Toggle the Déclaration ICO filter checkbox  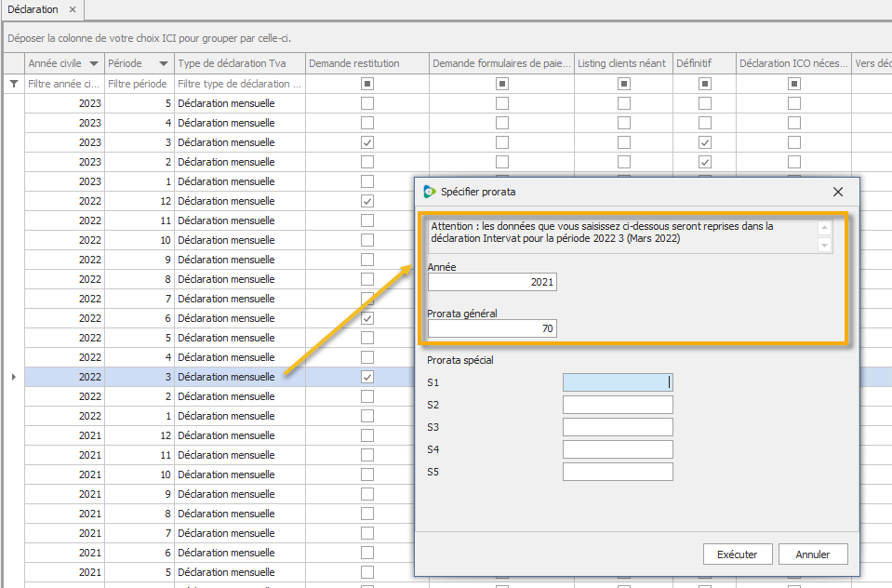point(794,84)
